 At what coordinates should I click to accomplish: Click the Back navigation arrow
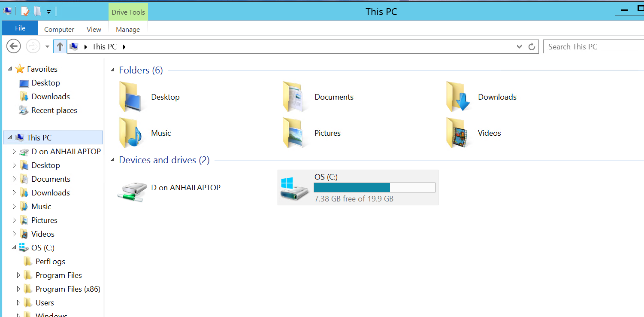tap(14, 46)
